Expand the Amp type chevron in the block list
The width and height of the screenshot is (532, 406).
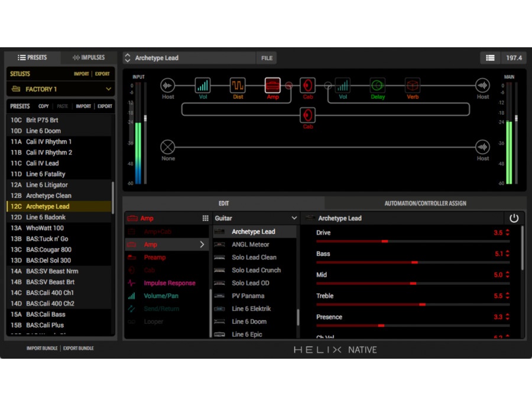coord(202,244)
